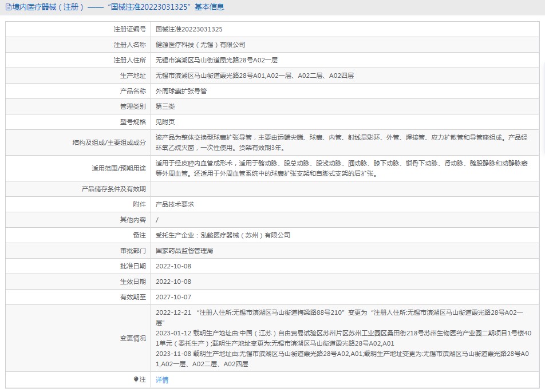The image size is (545, 392).
Task: Select the 结构及组成/主要组成成分 label
Action: pos(109,142)
